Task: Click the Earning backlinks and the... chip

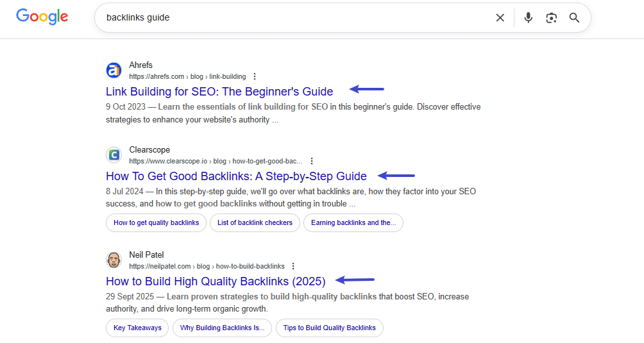Action: [353, 222]
